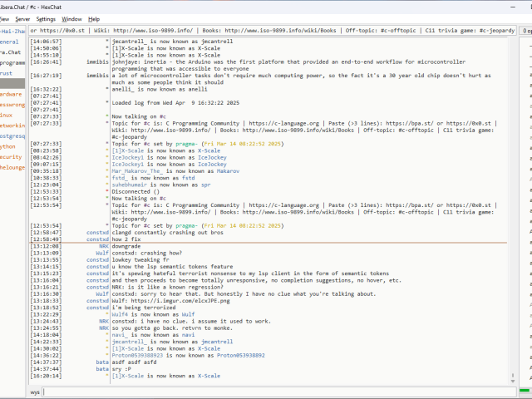Screen dimensions: 532x399
Task: Open the Settings menu
Action: click(x=46, y=18)
